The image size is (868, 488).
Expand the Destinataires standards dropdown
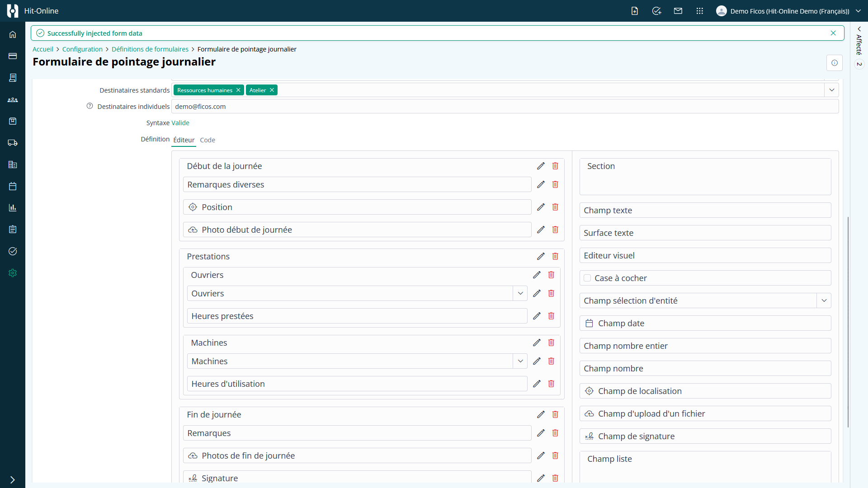pos(832,90)
